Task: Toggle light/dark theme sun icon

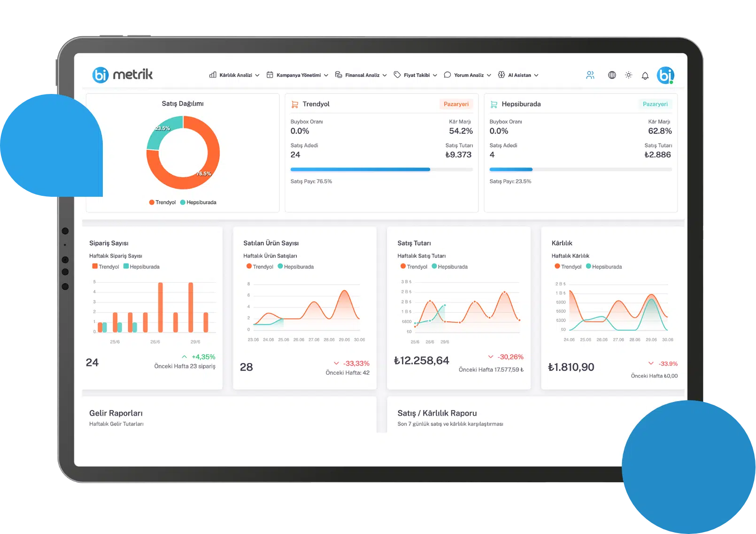Action: (x=629, y=75)
